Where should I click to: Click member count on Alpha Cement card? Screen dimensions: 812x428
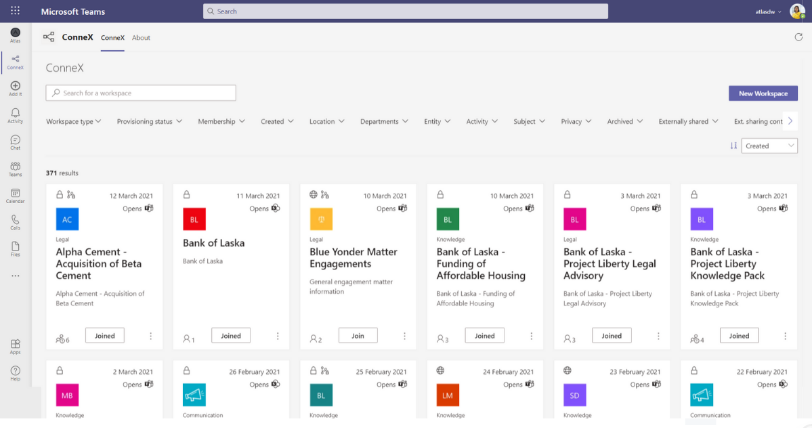pyautogui.click(x=62, y=339)
